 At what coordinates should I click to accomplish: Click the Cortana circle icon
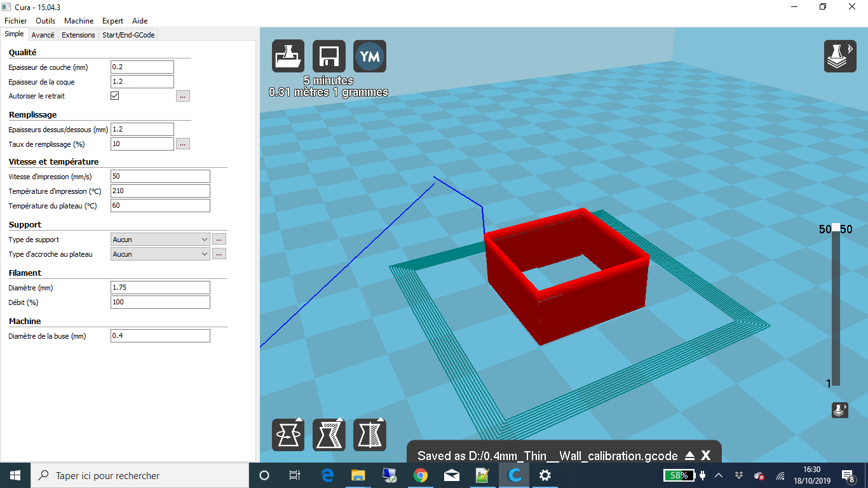click(265, 475)
